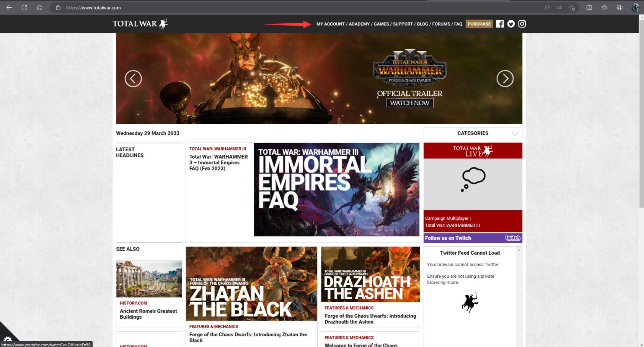
Task: Click the Ancient Rome ruins thumbnail
Action: click(x=149, y=279)
